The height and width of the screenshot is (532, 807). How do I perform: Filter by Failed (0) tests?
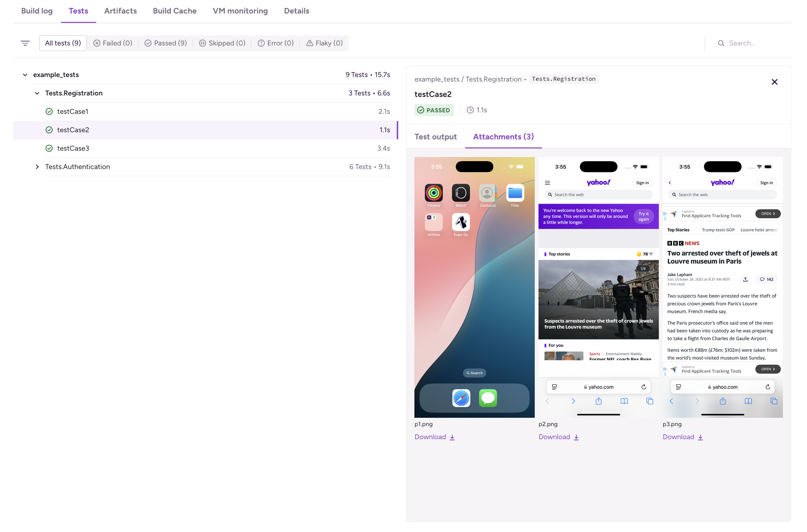tap(113, 43)
